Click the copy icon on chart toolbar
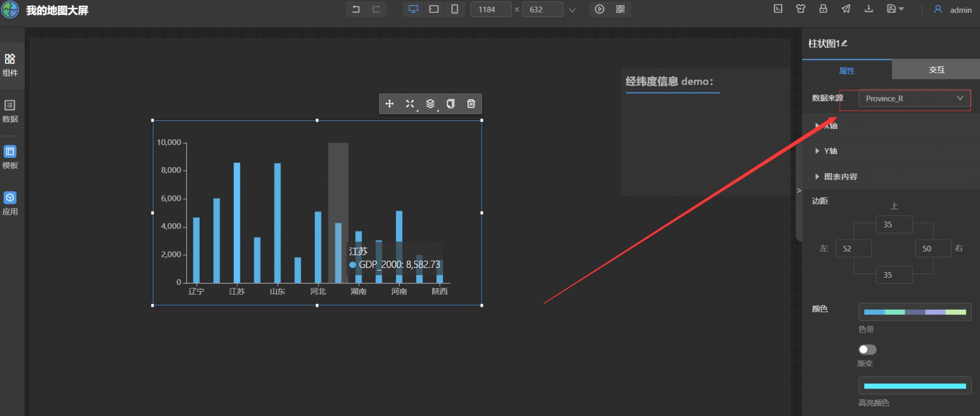Screen dimensions: 980x416 [x=450, y=104]
